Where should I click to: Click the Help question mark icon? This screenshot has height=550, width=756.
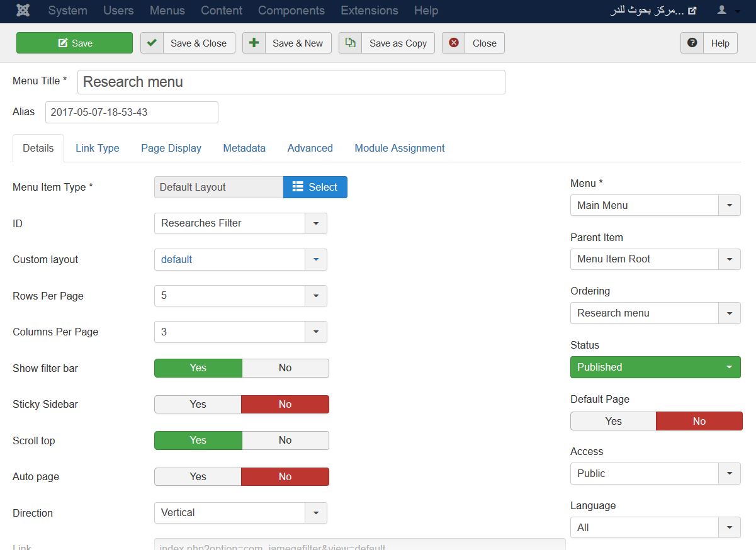pos(692,43)
